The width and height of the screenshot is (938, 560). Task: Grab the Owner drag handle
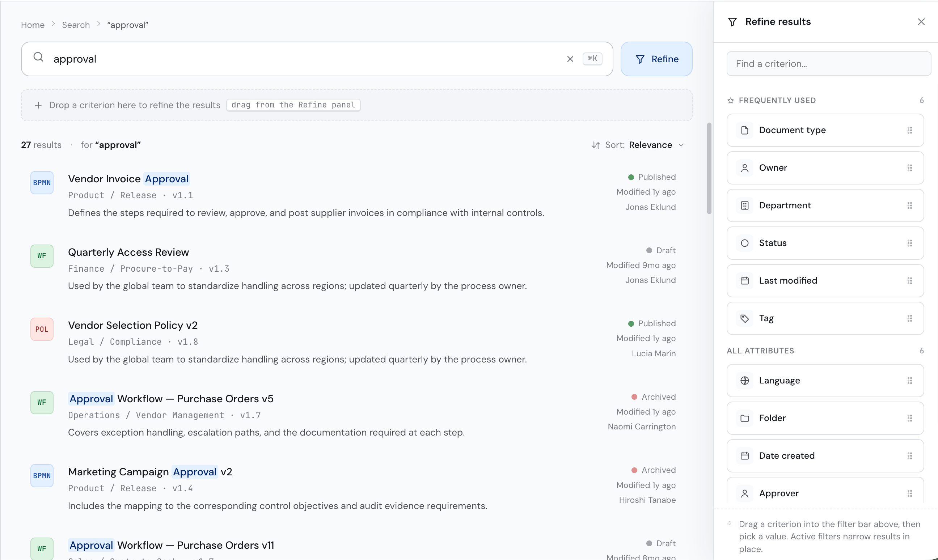click(x=909, y=168)
